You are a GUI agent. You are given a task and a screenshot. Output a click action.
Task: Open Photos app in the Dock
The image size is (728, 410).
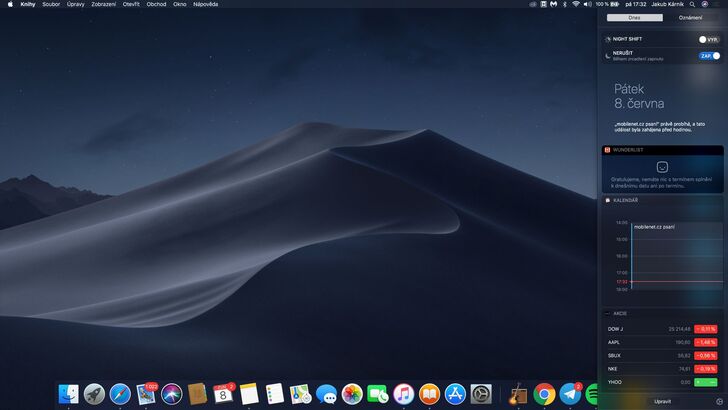pyautogui.click(x=352, y=394)
